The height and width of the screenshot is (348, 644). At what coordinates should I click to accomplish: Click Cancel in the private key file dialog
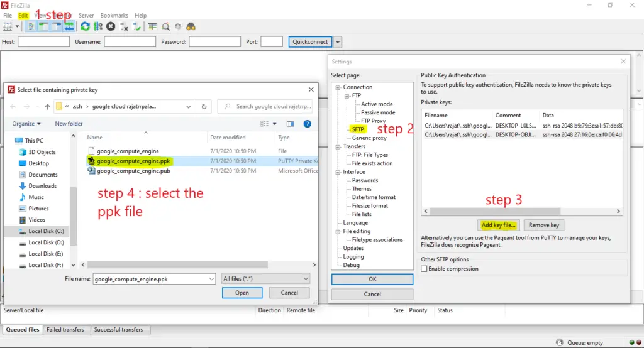289,293
